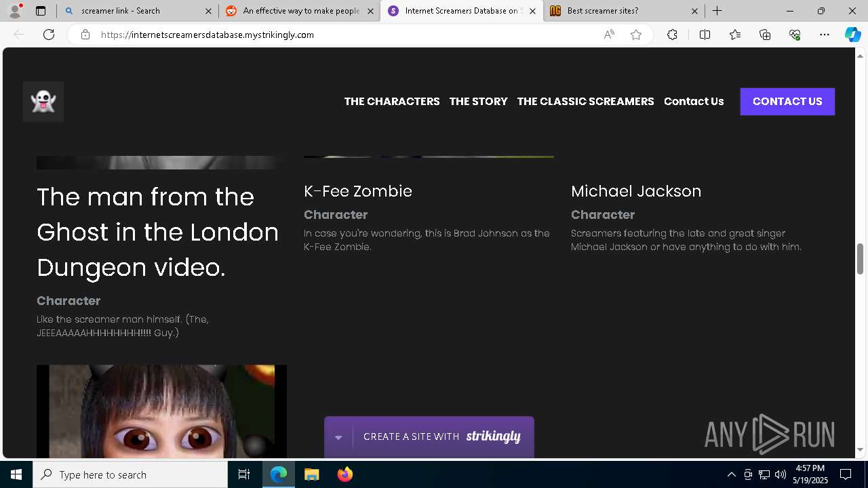Image resolution: width=868 pixels, height=488 pixels.
Task: Switch to the 'screamer link - Search' tab
Action: click(137, 11)
